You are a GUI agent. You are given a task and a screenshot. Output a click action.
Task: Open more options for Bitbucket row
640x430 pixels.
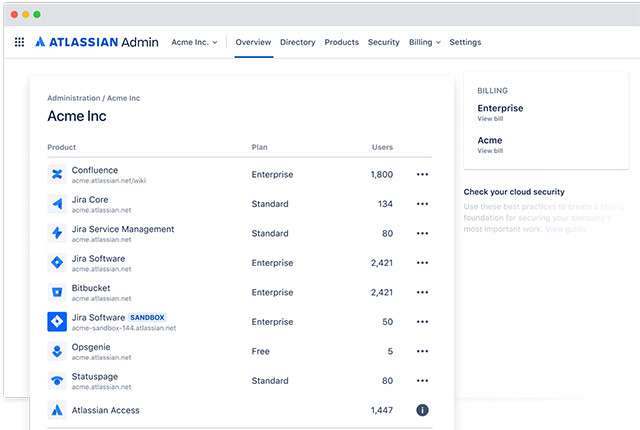pyautogui.click(x=422, y=292)
